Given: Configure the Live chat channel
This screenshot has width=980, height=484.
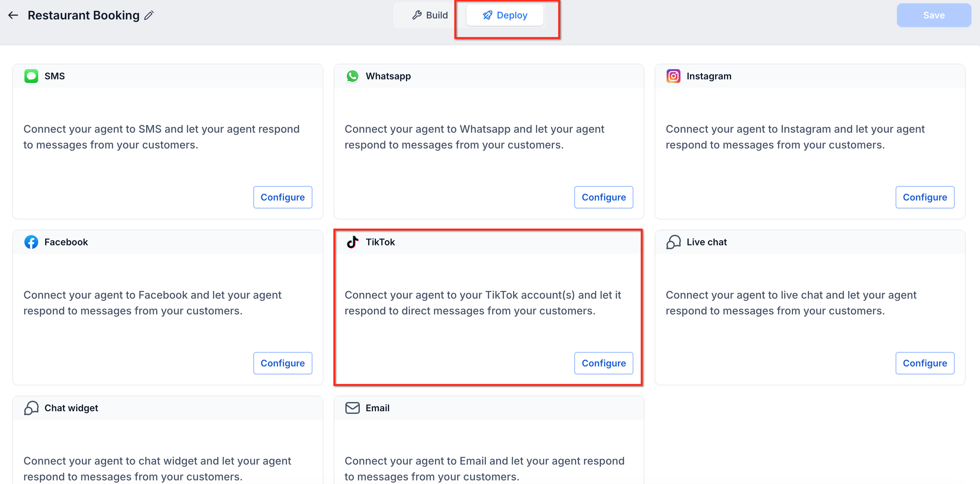Looking at the screenshot, I should coord(925,363).
